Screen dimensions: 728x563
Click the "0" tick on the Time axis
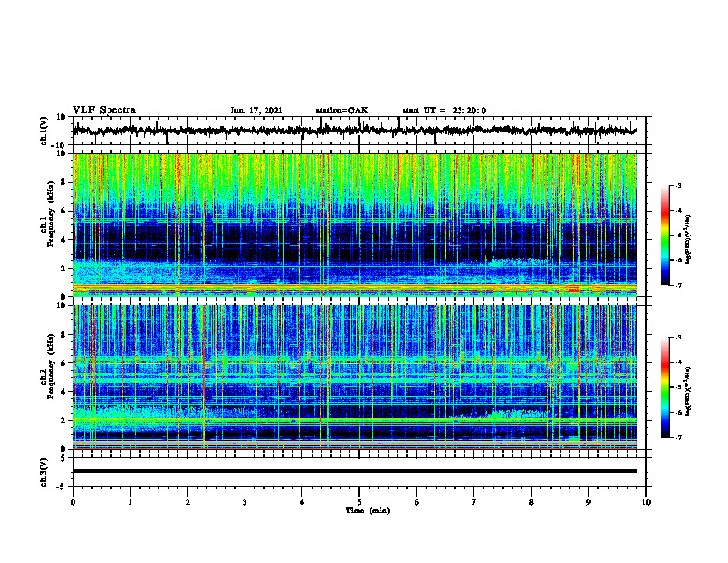(73, 502)
